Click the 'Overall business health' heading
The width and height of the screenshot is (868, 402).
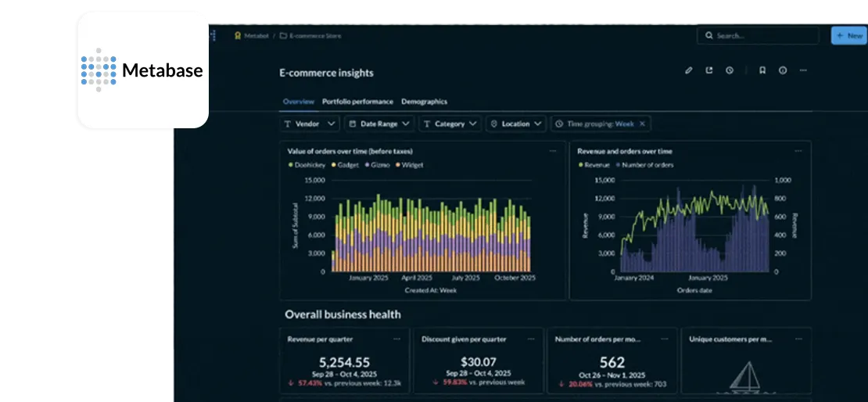click(343, 314)
